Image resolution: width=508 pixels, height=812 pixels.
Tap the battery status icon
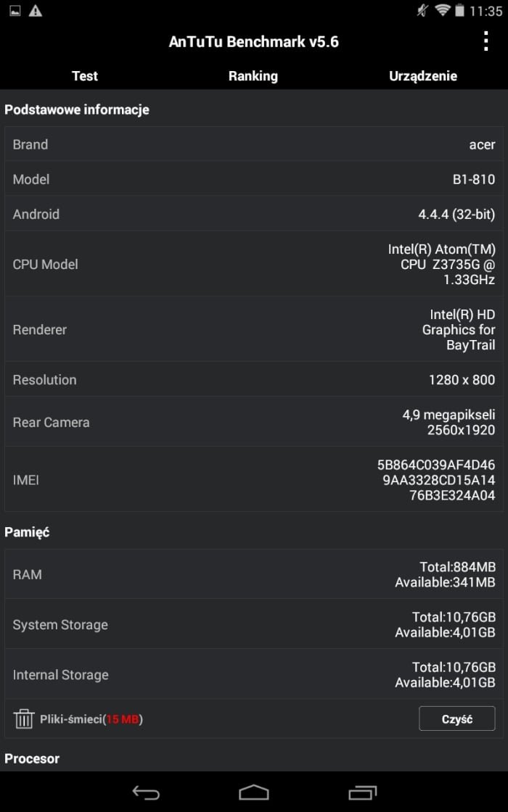459,10
